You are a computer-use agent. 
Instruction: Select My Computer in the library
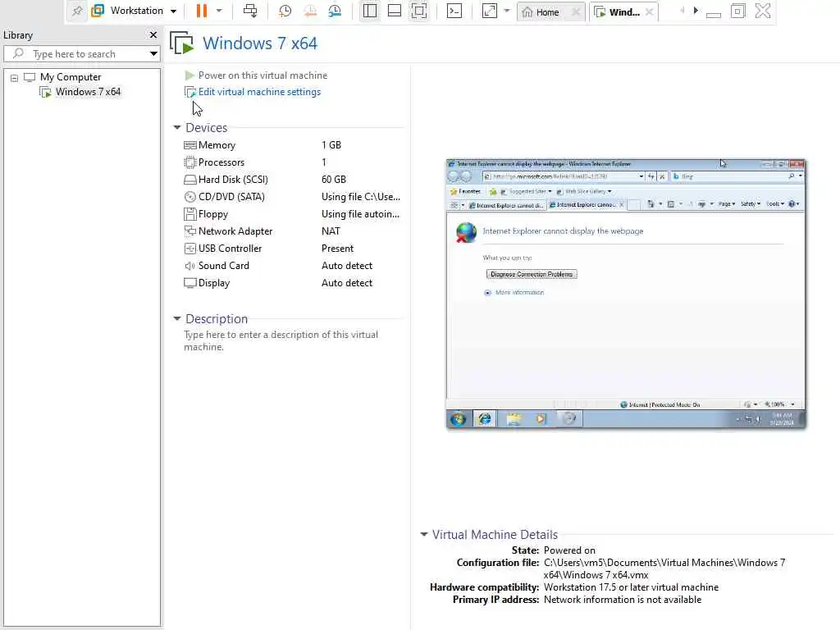point(71,77)
